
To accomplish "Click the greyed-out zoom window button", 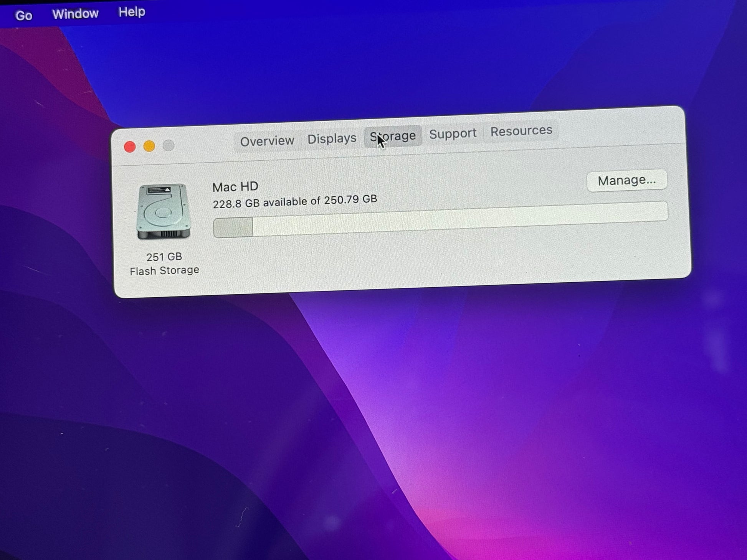I will 169,145.
